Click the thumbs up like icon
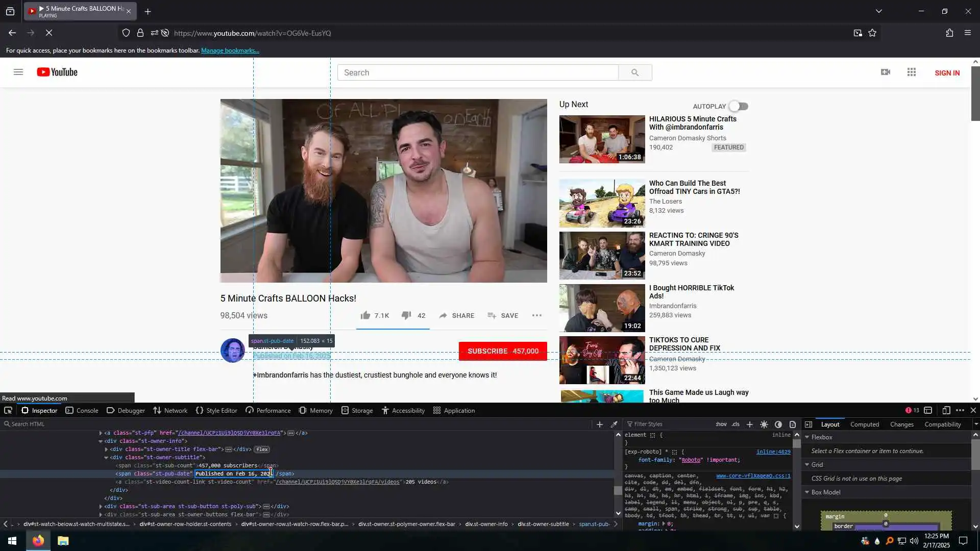 (x=365, y=315)
